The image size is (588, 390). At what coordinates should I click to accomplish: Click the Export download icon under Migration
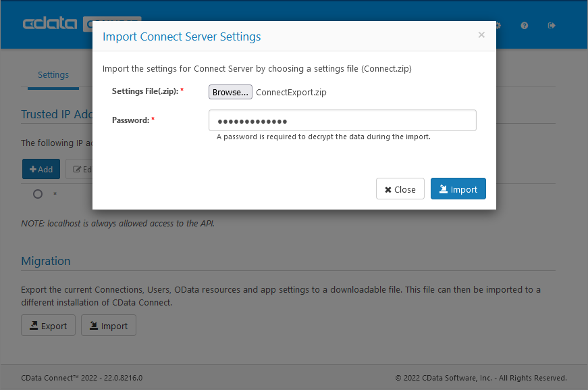[34, 325]
